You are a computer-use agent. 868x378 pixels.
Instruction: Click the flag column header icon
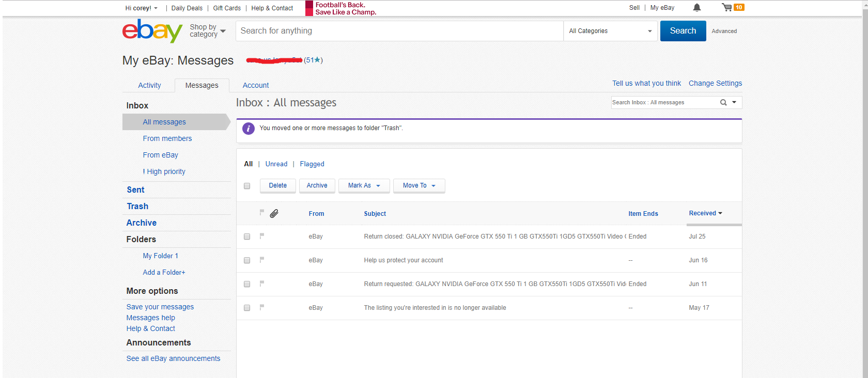(262, 212)
